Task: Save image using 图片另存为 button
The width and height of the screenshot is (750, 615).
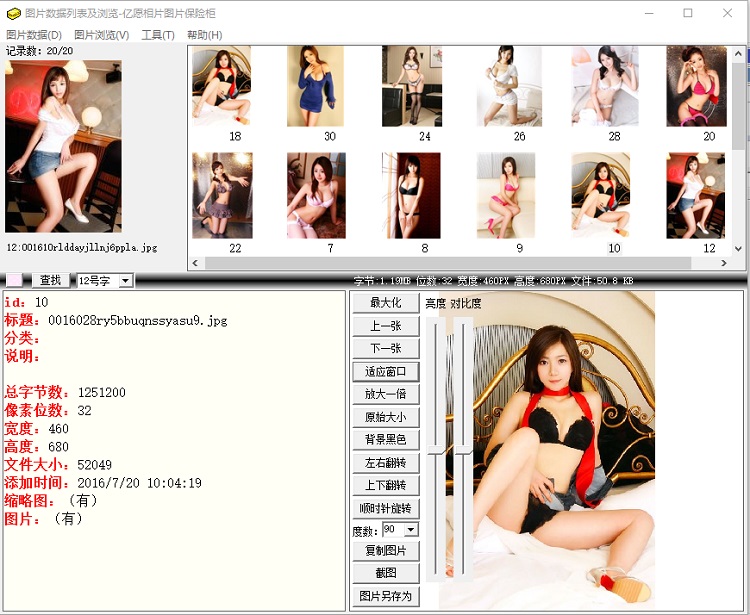Action: point(385,596)
